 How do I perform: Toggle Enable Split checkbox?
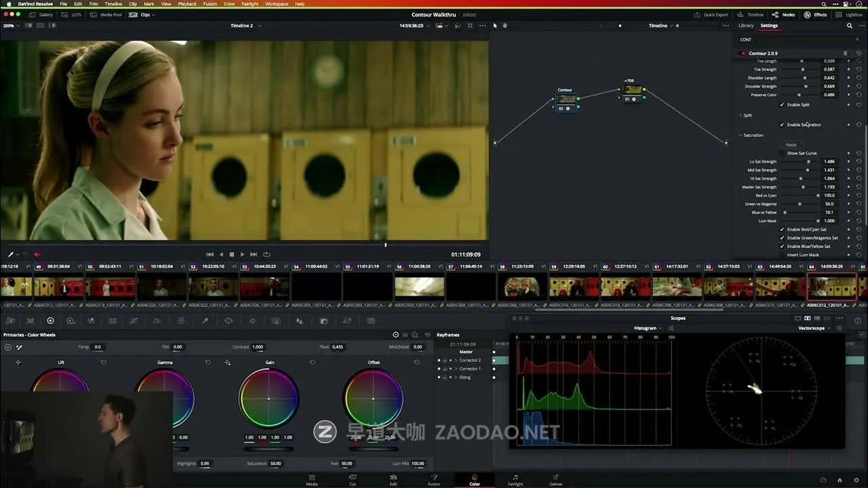pyautogui.click(x=782, y=104)
